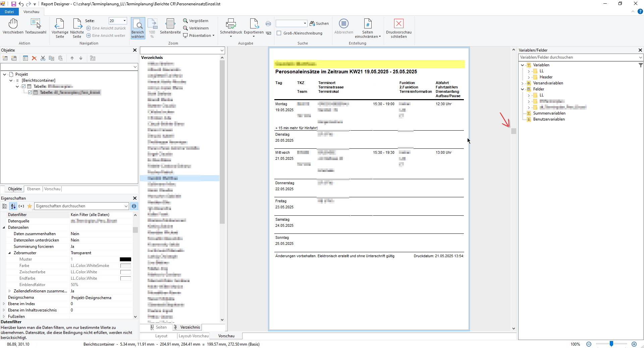
Task: Switch to Seiten tab
Action: (x=158, y=327)
